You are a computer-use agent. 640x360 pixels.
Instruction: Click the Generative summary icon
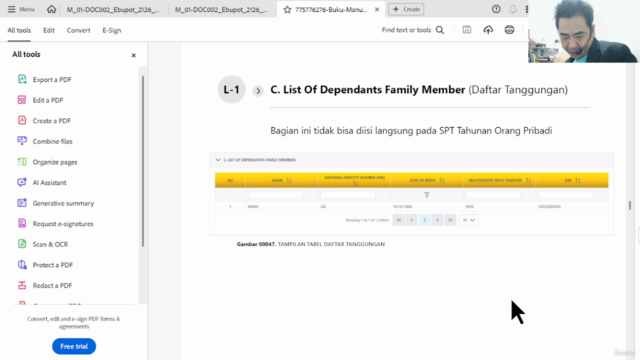tap(22, 203)
